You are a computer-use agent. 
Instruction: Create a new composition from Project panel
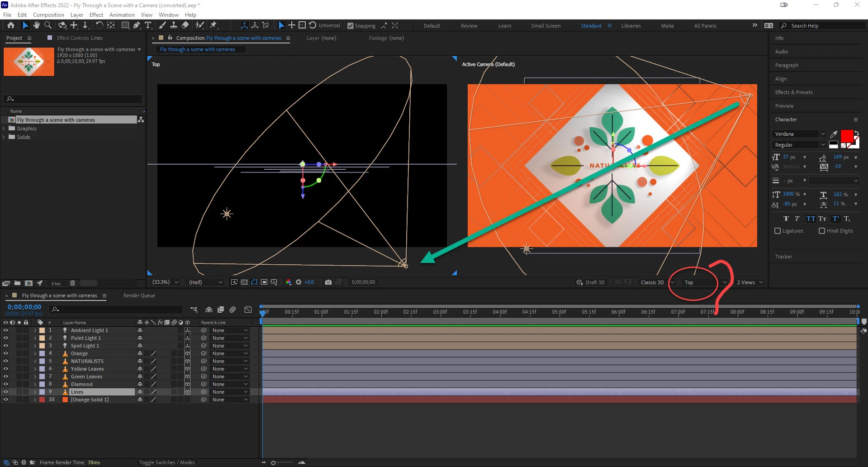pyautogui.click(x=28, y=283)
